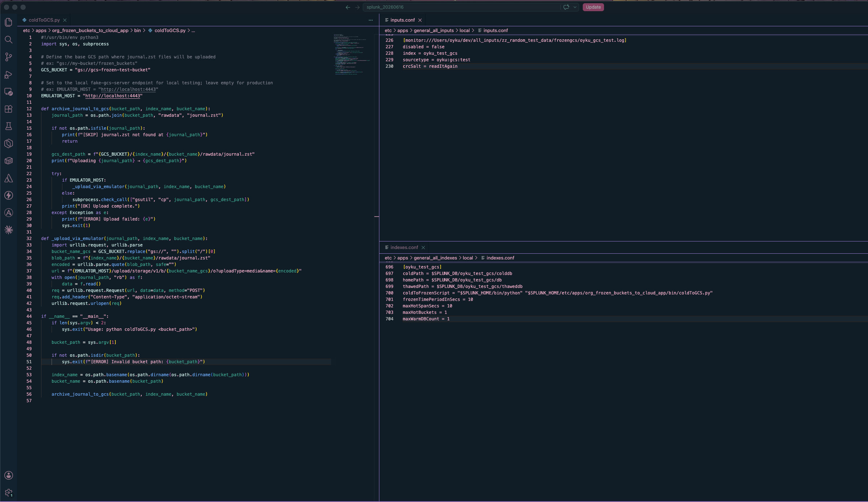Image resolution: width=868 pixels, height=502 pixels.
Task: Click 'local' breadcrumb in indexes.conf editor
Action: click(x=468, y=258)
